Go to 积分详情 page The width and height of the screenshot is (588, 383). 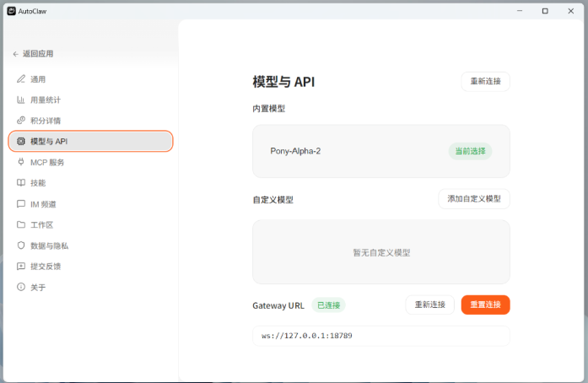pyautogui.click(x=90, y=121)
